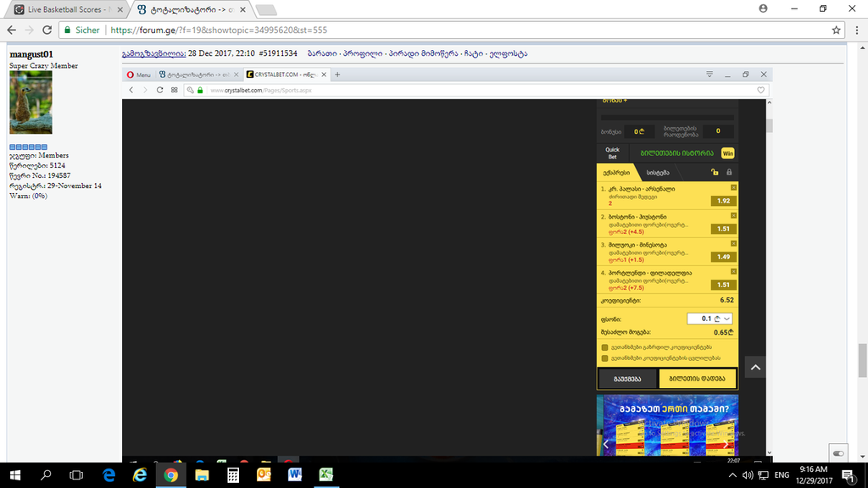Click the scroll-to-top chevron button
Screen dimensions: 868x488
point(755,368)
